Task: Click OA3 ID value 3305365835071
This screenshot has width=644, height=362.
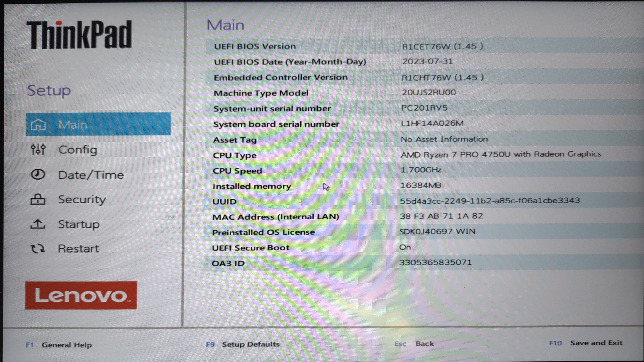Action: click(436, 262)
